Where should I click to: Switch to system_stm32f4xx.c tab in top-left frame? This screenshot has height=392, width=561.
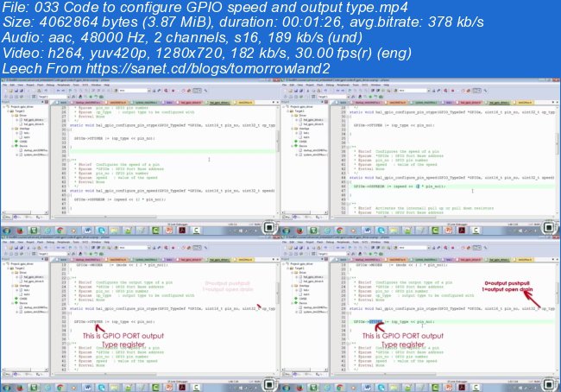[x=146, y=103]
